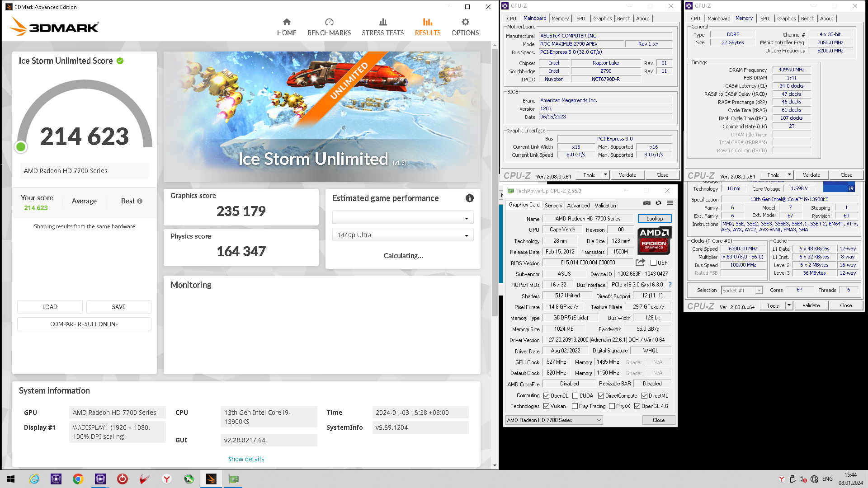
Task: Switch to the Sensors tab in GPU-Z
Action: (553, 206)
